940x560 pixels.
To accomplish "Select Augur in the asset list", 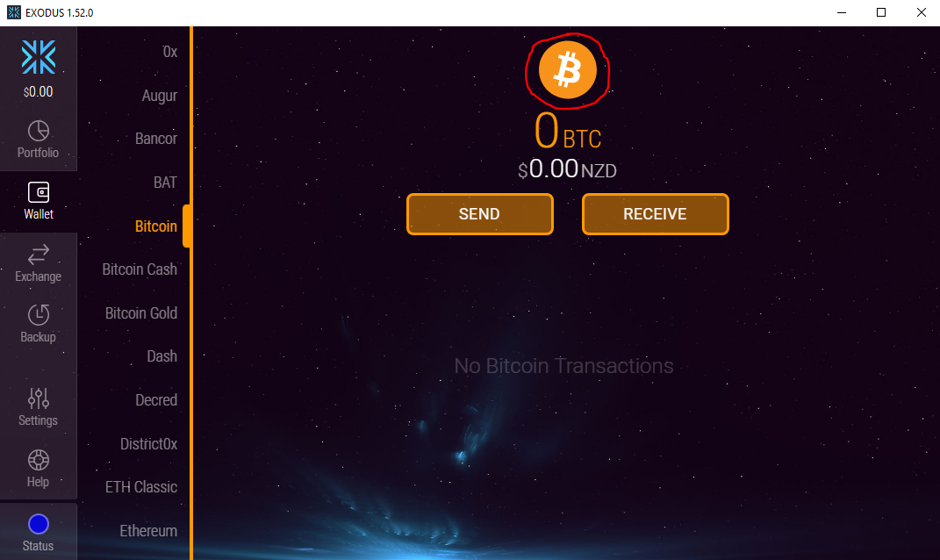I will coord(160,96).
